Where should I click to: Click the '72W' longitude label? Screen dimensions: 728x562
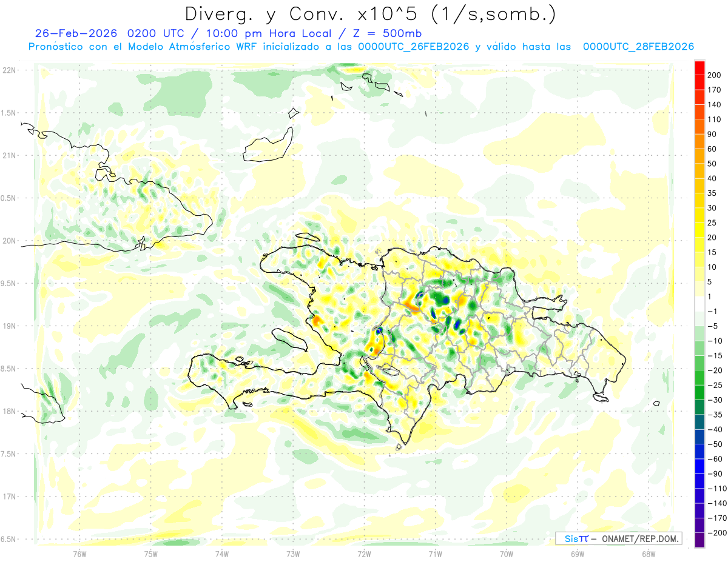click(364, 553)
